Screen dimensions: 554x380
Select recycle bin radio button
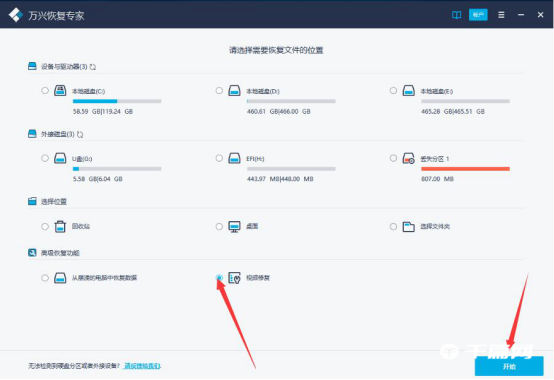pyautogui.click(x=45, y=226)
